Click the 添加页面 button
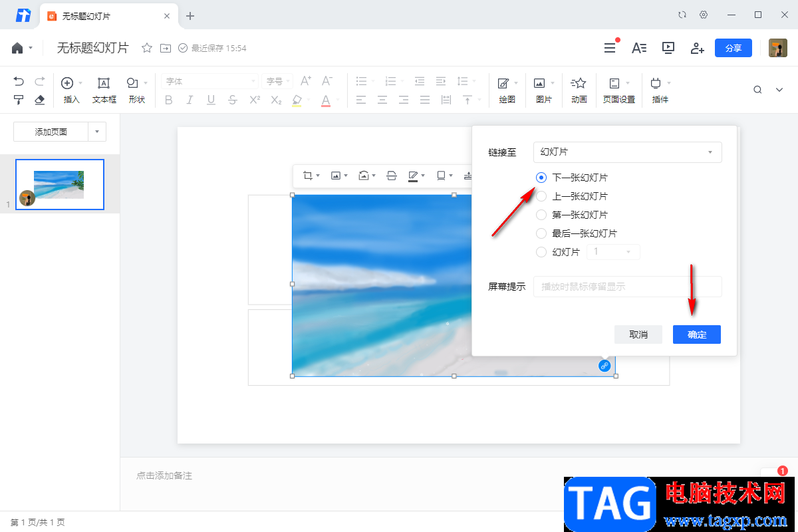 (51, 132)
